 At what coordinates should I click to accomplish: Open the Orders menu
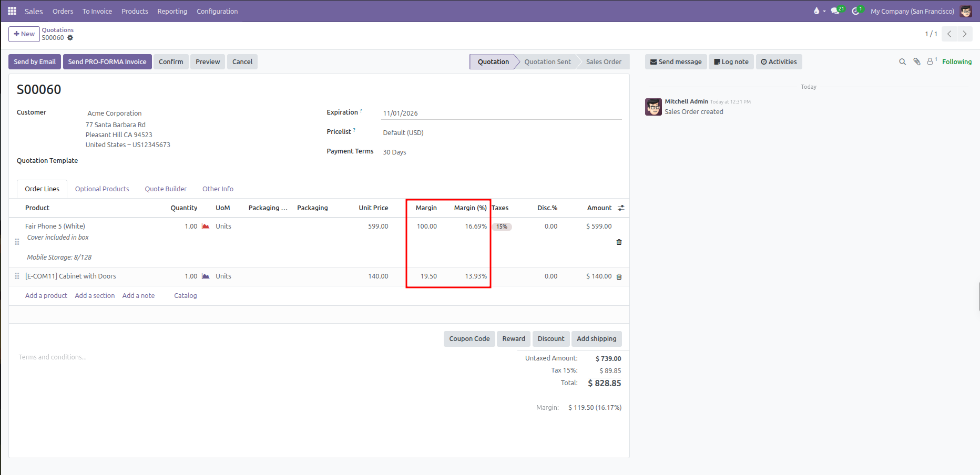tap(63, 11)
